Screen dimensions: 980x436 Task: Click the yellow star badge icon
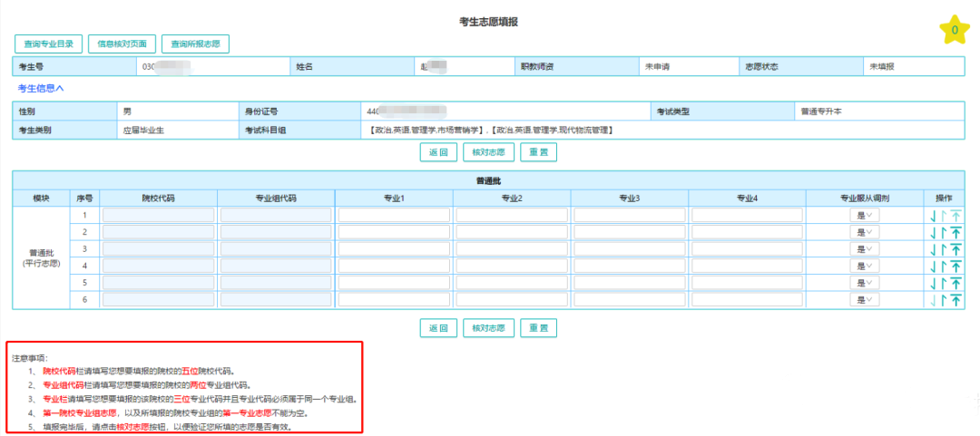(955, 31)
